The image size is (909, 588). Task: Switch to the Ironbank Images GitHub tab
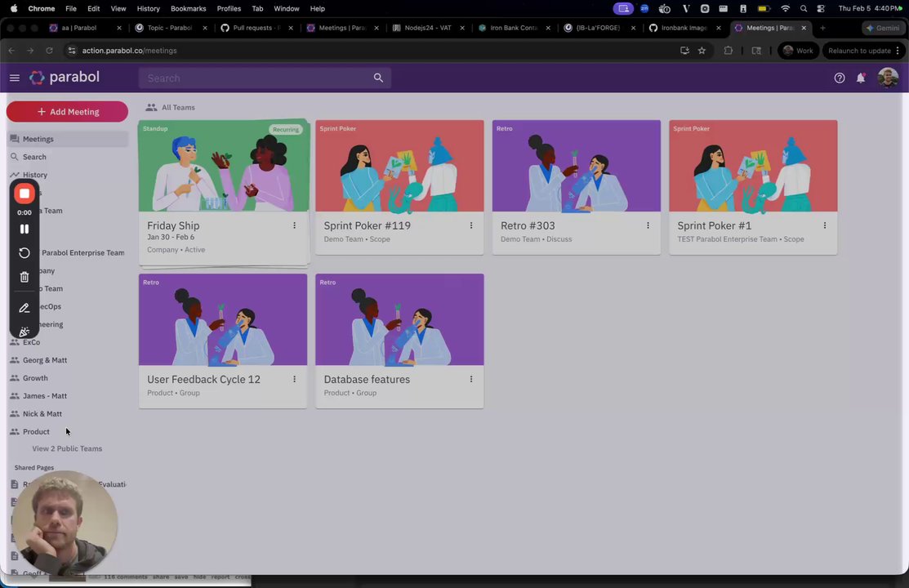coord(684,28)
